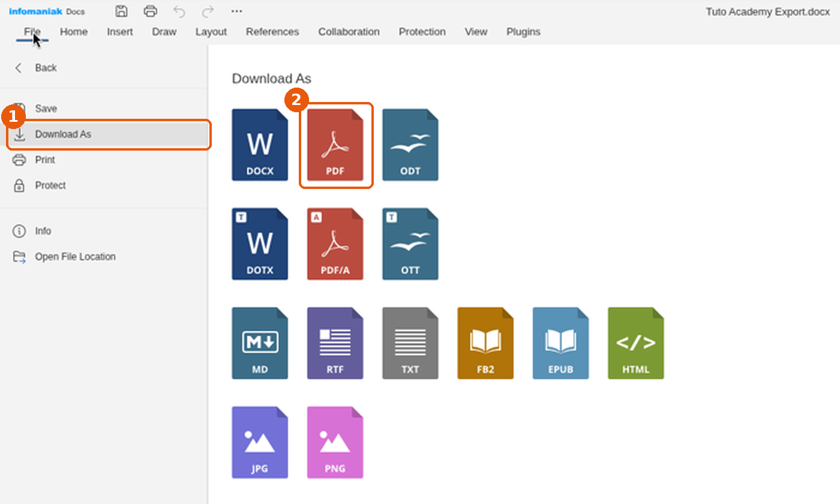Download pages as JPG image

point(260,442)
